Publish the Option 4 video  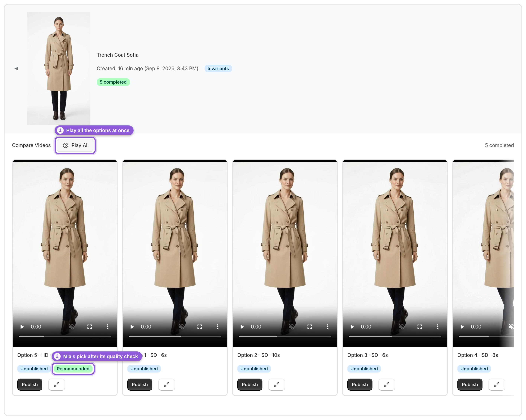(x=470, y=384)
